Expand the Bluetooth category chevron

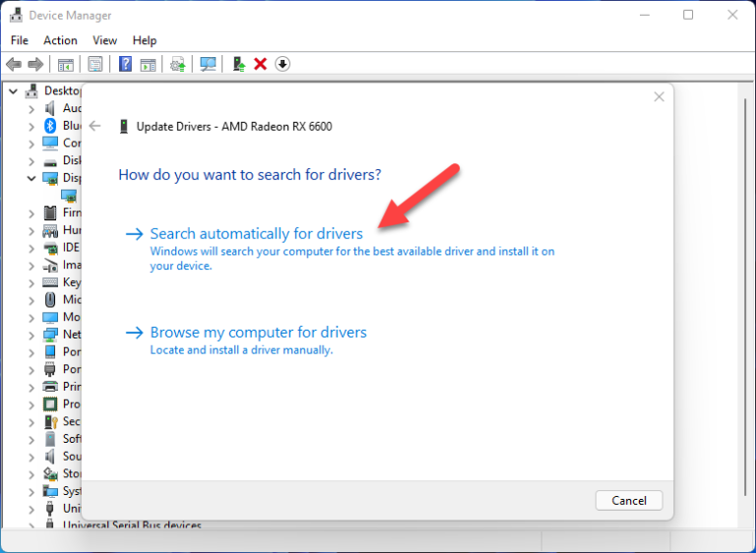(x=31, y=127)
